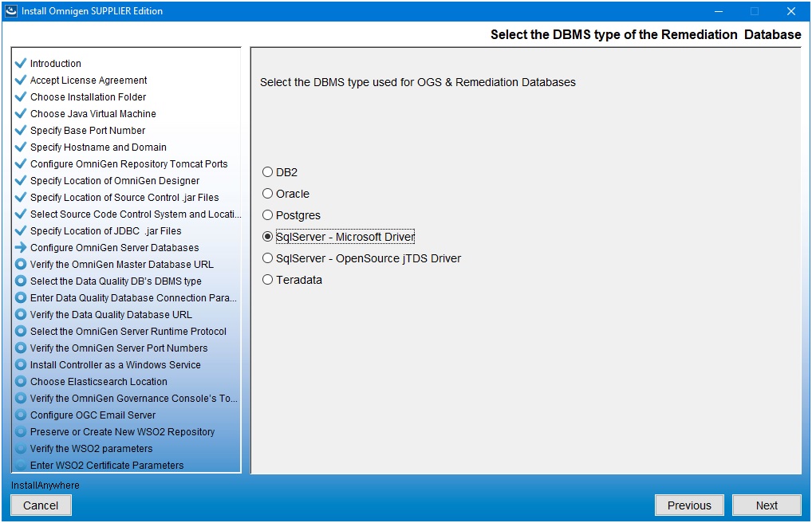Click checkmark beside Source Control .jar Files step

21,197
